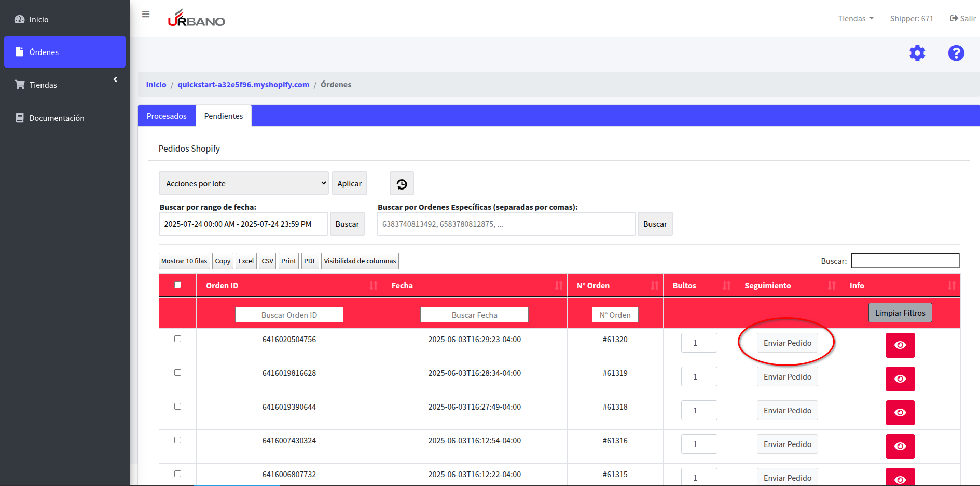
Task: Click Enviar Pedido for order #61318
Action: coord(787,411)
